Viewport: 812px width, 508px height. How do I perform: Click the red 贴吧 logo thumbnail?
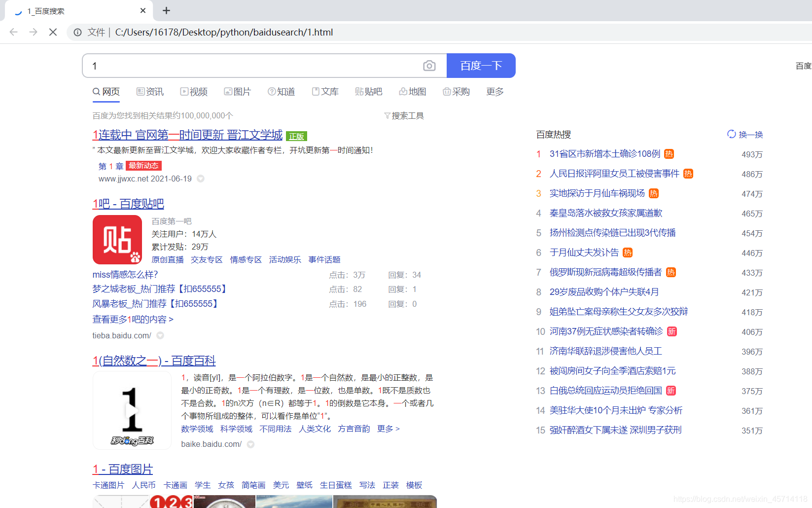[117, 240]
